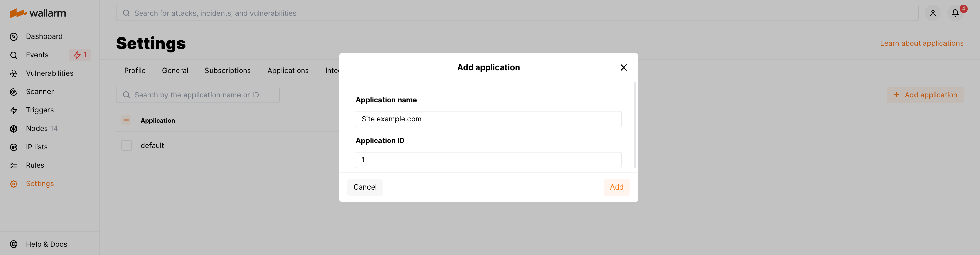Open the Dashboard sidebar icon
This screenshot has height=255, width=980.
14,37
